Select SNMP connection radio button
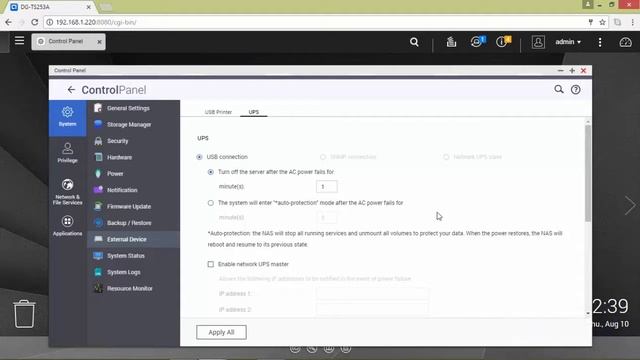Image resolution: width=640 pixels, height=360 pixels. [323, 157]
